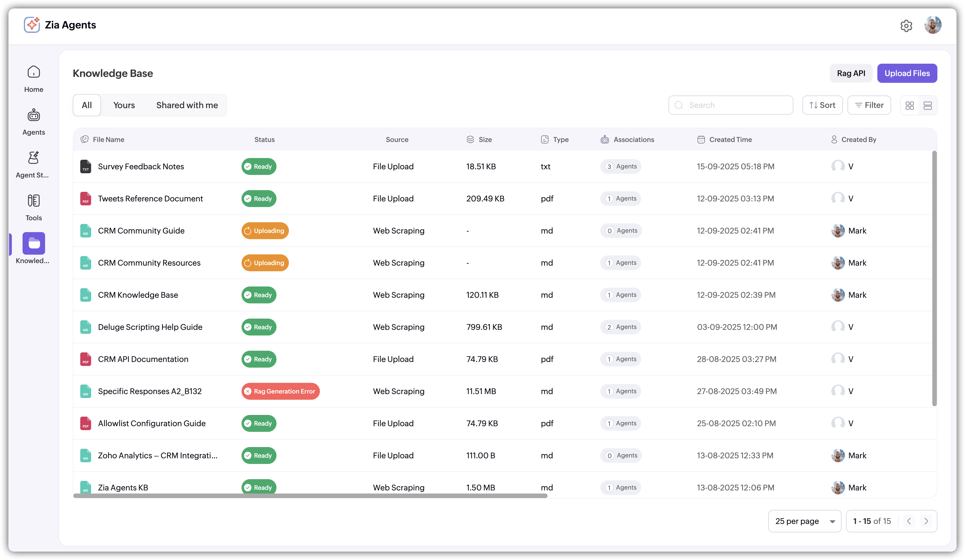Open the user profile avatar menu
Image resolution: width=965 pixels, height=560 pixels.
(933, 25)
